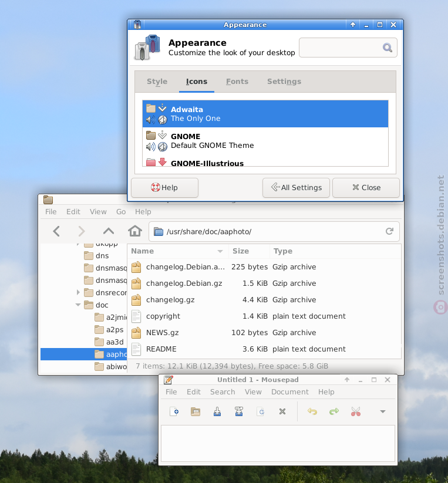
Task: Switch to the Icons tab
Action: (x=197, y=82)
